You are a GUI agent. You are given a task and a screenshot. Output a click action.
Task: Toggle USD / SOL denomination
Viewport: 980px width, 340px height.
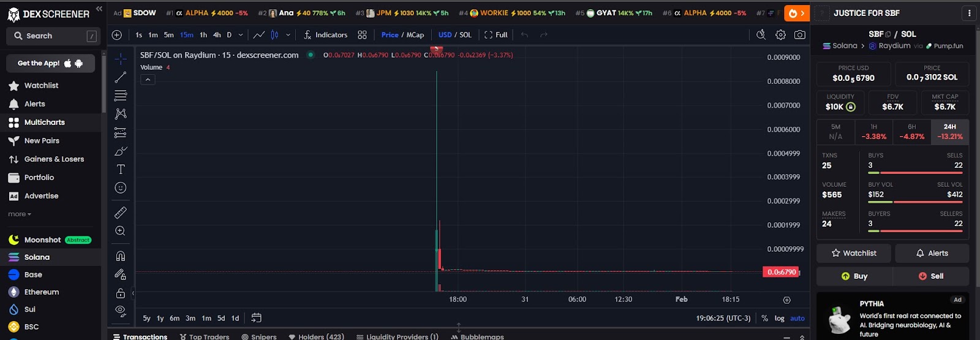pos(455,35)
